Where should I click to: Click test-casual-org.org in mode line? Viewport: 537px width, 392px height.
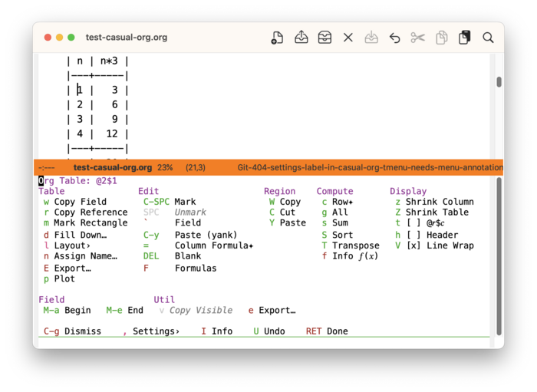pyautogui.click(x=113, y=167)
